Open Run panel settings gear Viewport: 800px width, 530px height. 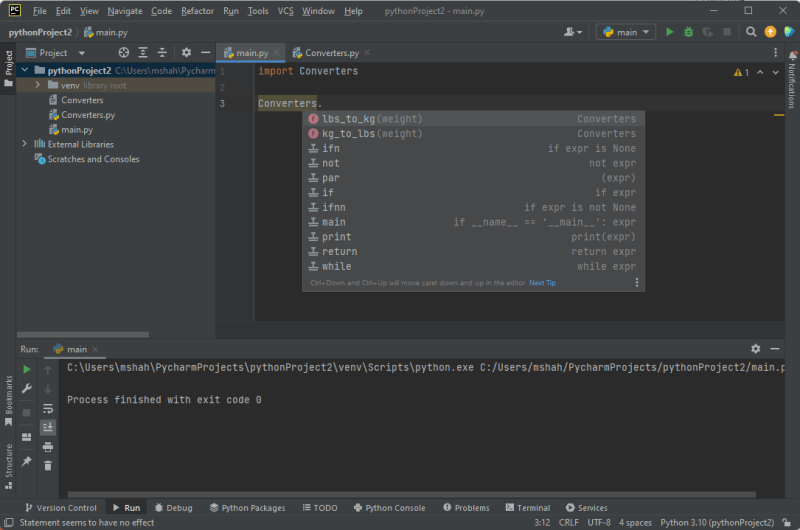[756, 348]
